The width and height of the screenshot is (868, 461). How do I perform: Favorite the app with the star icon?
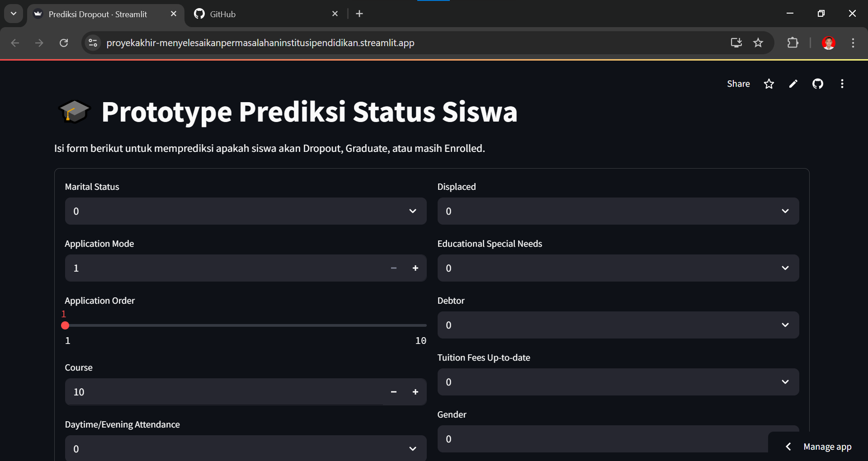point(769,84)
